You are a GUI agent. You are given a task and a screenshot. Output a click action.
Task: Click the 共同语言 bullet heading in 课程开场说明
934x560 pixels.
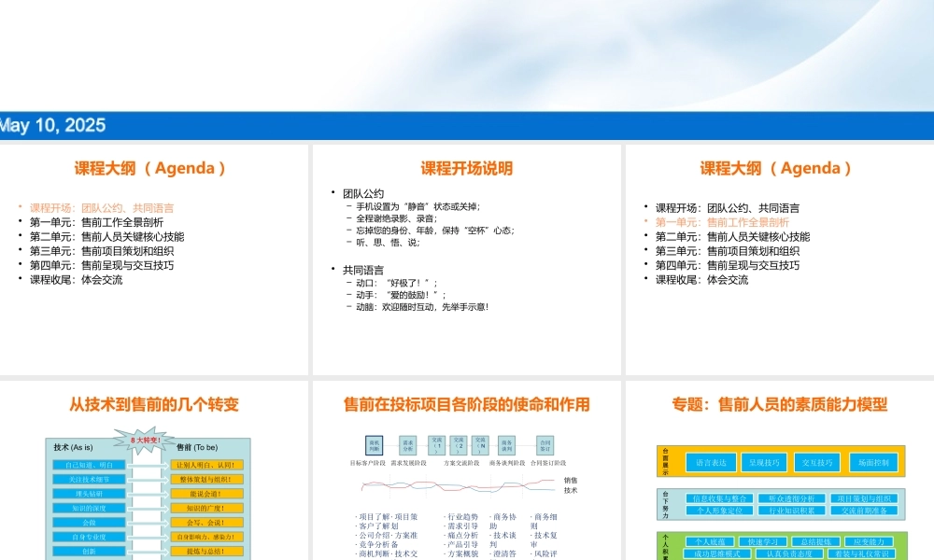(363, 270)
